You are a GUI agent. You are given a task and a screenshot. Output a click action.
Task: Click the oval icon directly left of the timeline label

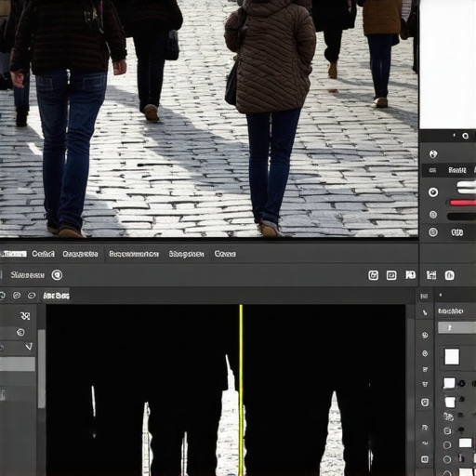tap(32, 296)
